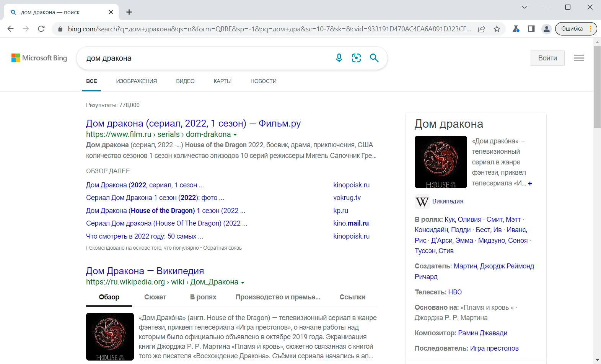
Task: Click the browser address bar URL
Action: click(x=269, y=29)
